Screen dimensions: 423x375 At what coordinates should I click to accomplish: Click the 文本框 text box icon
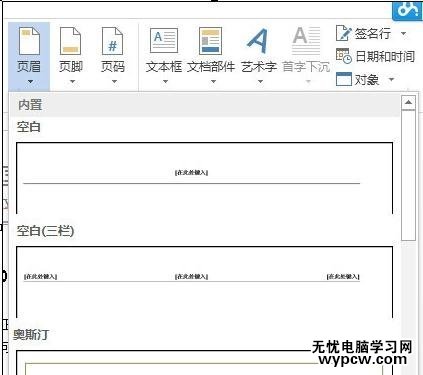164,41
